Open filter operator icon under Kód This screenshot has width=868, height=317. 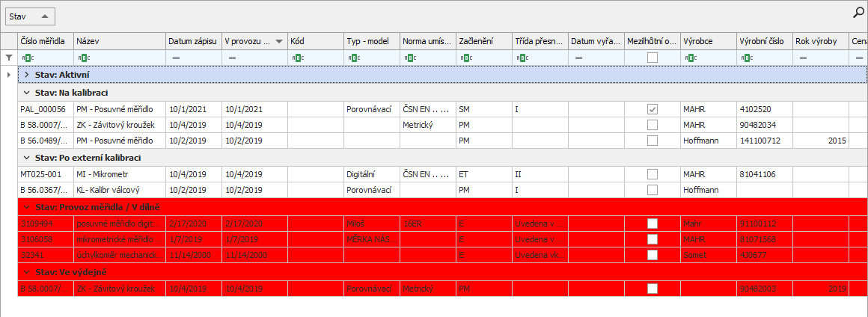(x=296, y=58)
